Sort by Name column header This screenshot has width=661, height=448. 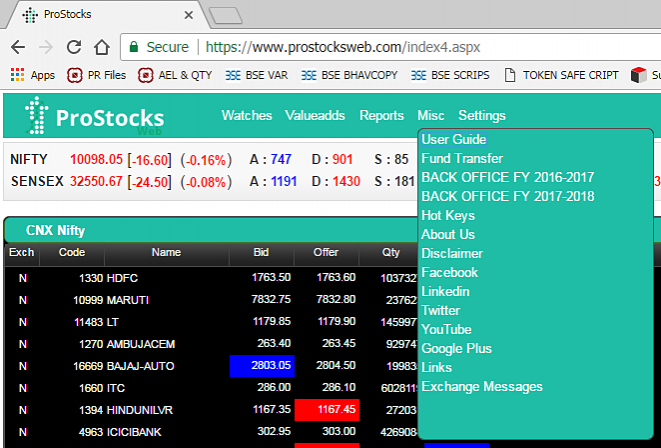(x=166, y=252)
